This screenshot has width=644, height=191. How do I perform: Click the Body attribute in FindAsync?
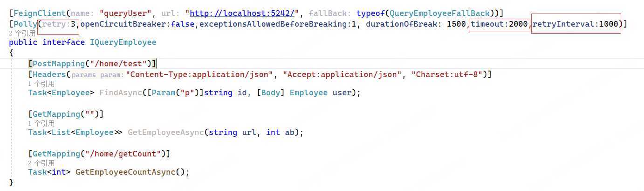271,92
